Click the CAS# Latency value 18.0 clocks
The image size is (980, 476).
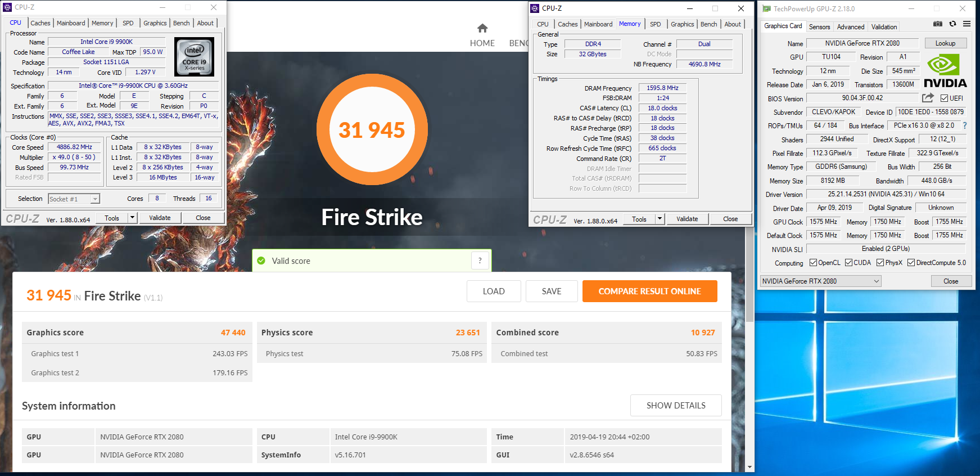[662, 108]
